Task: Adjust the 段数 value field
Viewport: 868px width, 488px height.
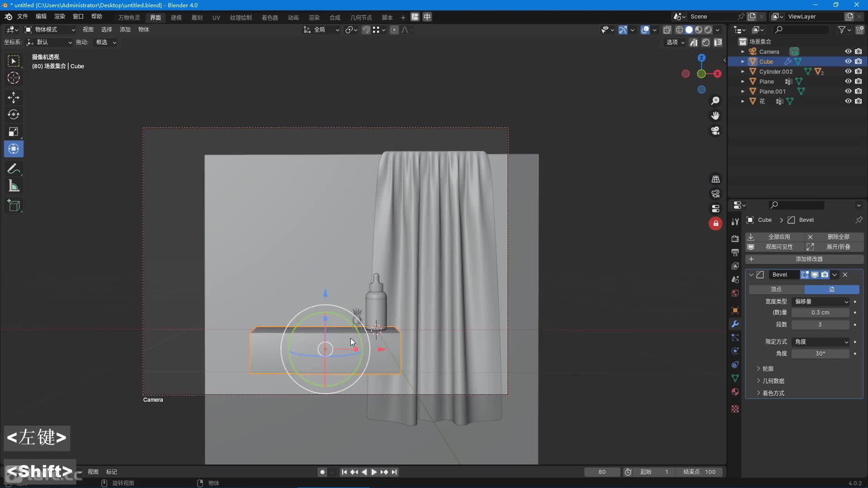Action: (821, 324)
